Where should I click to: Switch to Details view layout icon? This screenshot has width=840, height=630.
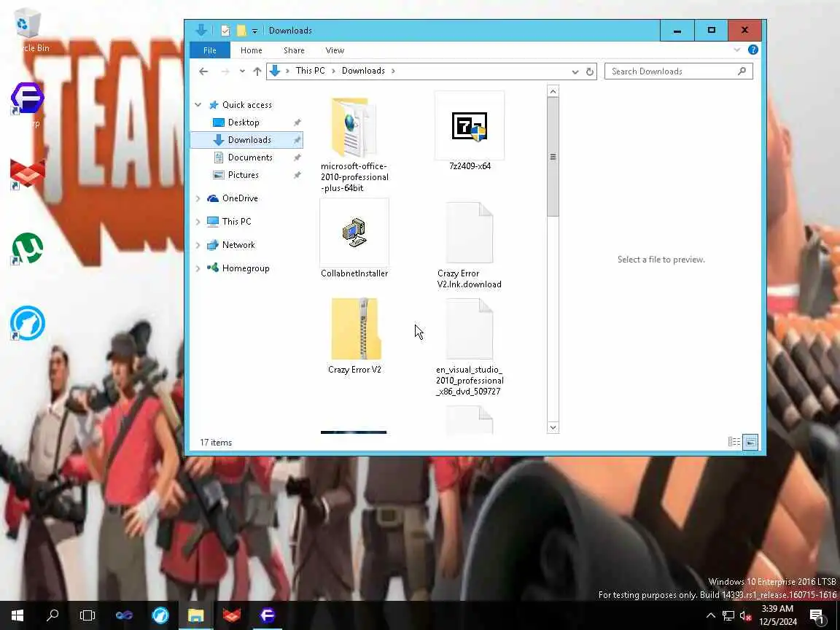[734, 442]
